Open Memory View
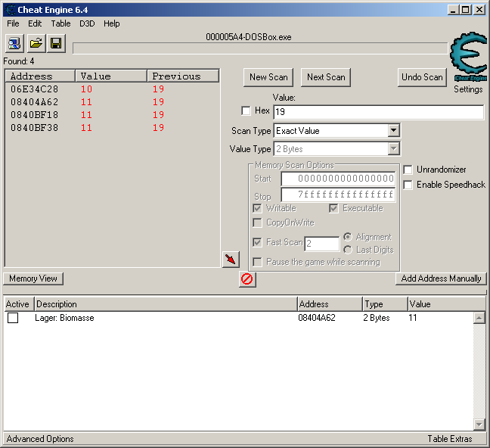The width and height of the screenshot is (490, 448). [x=33, y=278]
